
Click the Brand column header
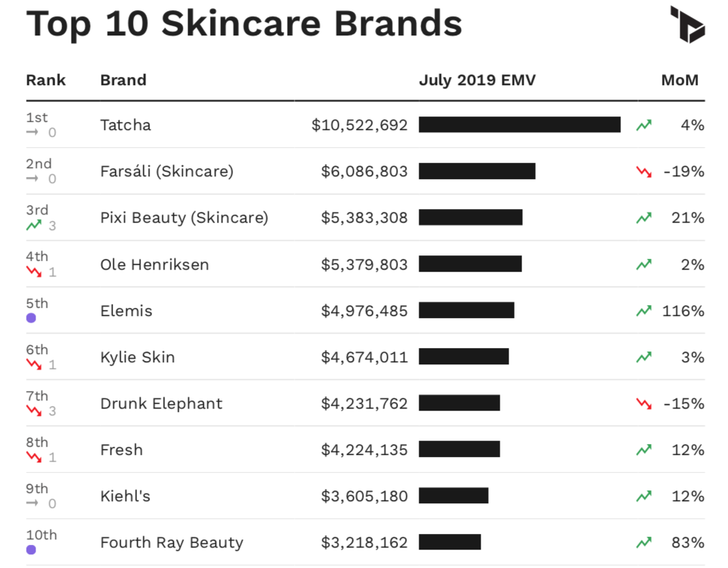pos(123,80)
